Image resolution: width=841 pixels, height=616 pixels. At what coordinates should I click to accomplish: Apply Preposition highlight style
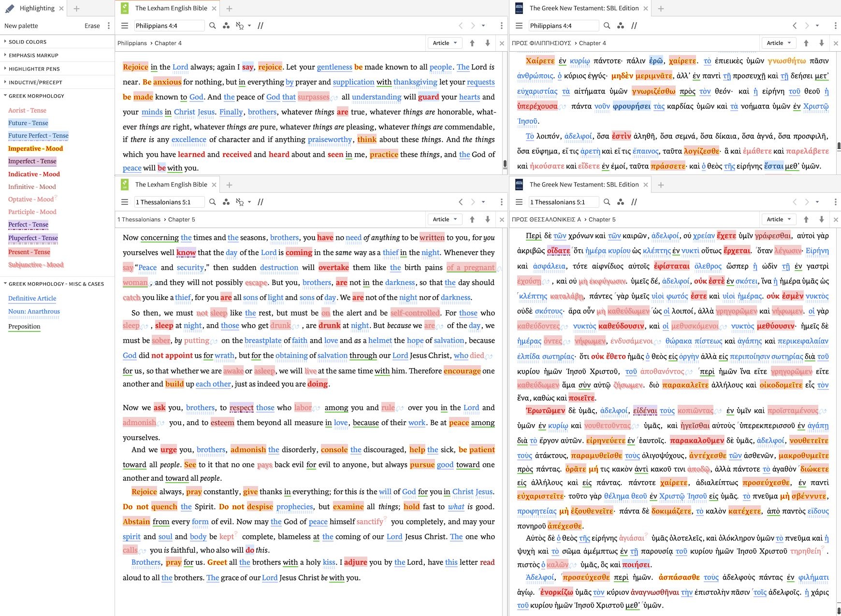coord(24,326)
